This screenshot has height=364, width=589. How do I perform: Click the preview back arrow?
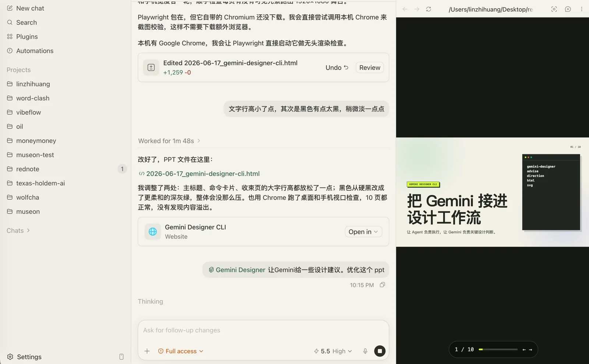[x=405, y=9]
